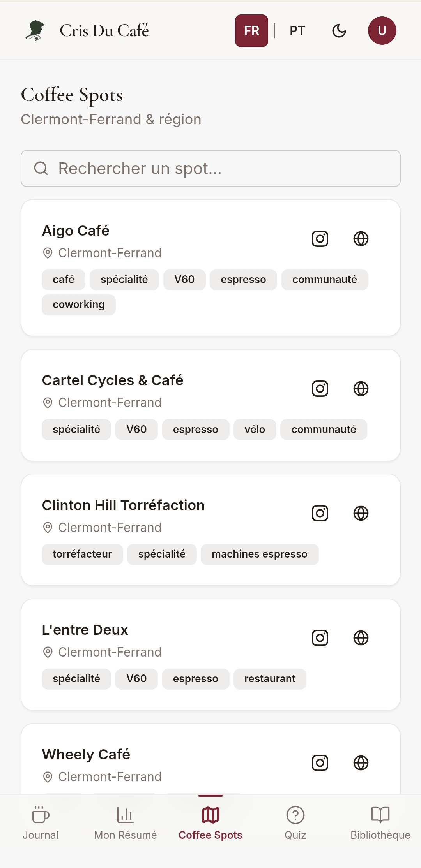Viewport: 421px width, 868px height.
Task: Click the vélo tag on Cartel Cycles
Action: (255, 430)
